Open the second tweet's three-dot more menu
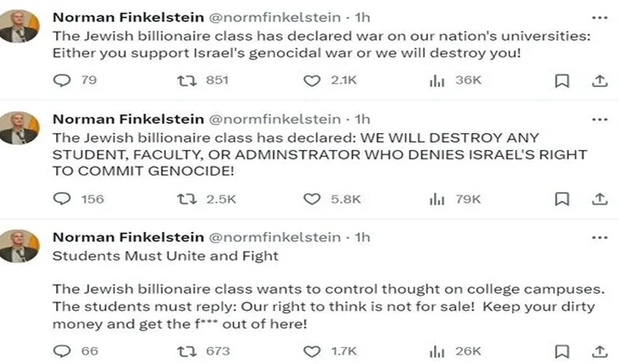 (x=599, y=119)
